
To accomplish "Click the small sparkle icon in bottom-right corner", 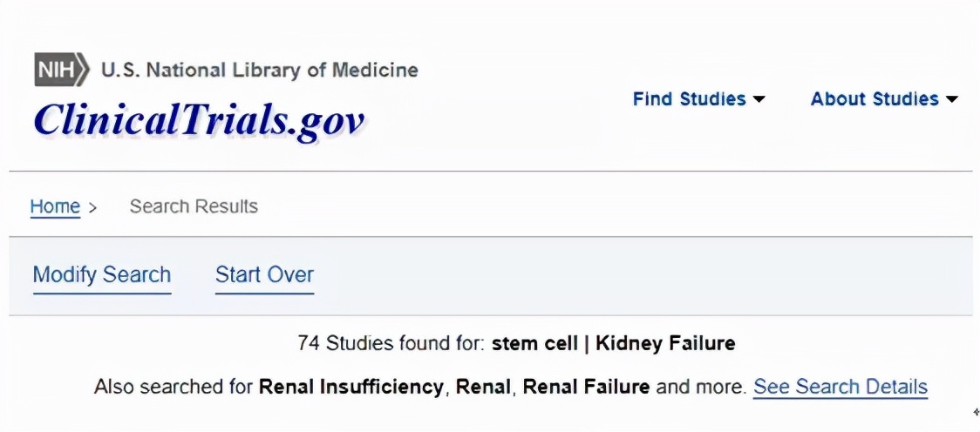I will (976, 412).
